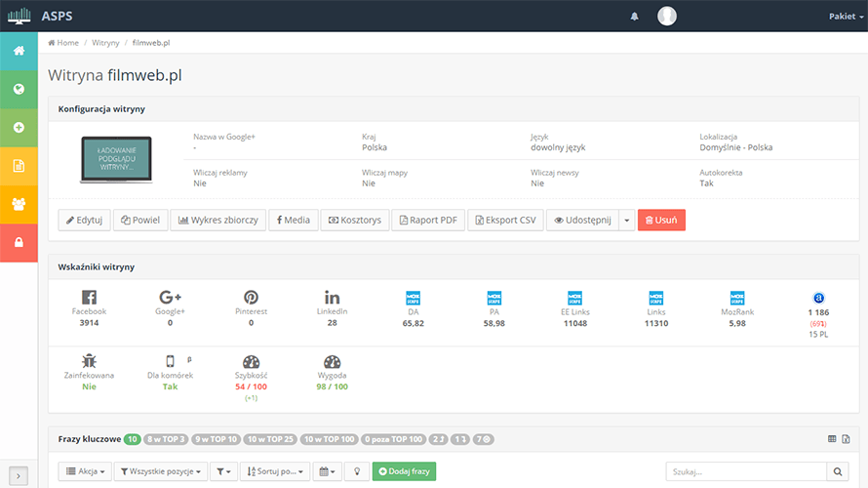Image resolution: width=868 pixels, height=488 pixels.
Task: Click the Szybkość value 54 / 100
Action: (251, 386)
